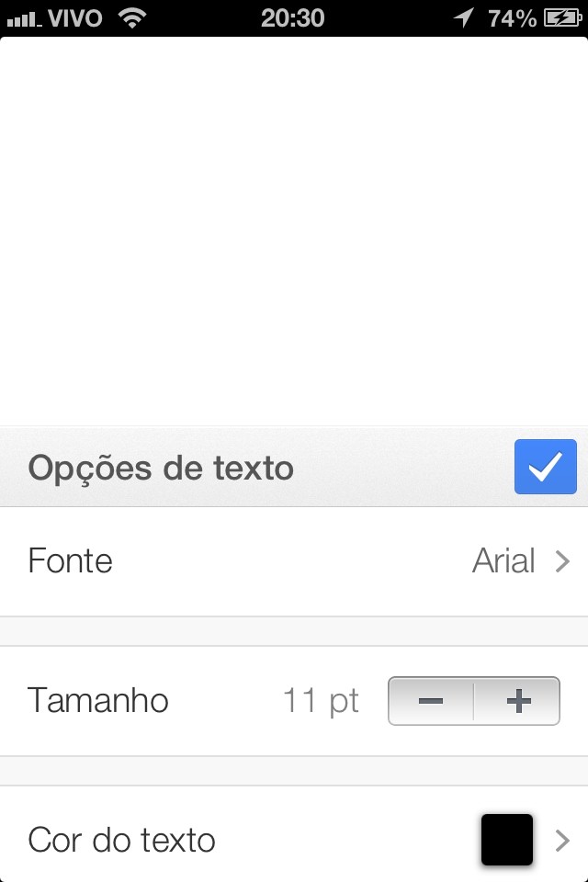This screenshot has height=882, width=588.
Task: Tap the VIVO carrier name
Action: pos(76,17)
